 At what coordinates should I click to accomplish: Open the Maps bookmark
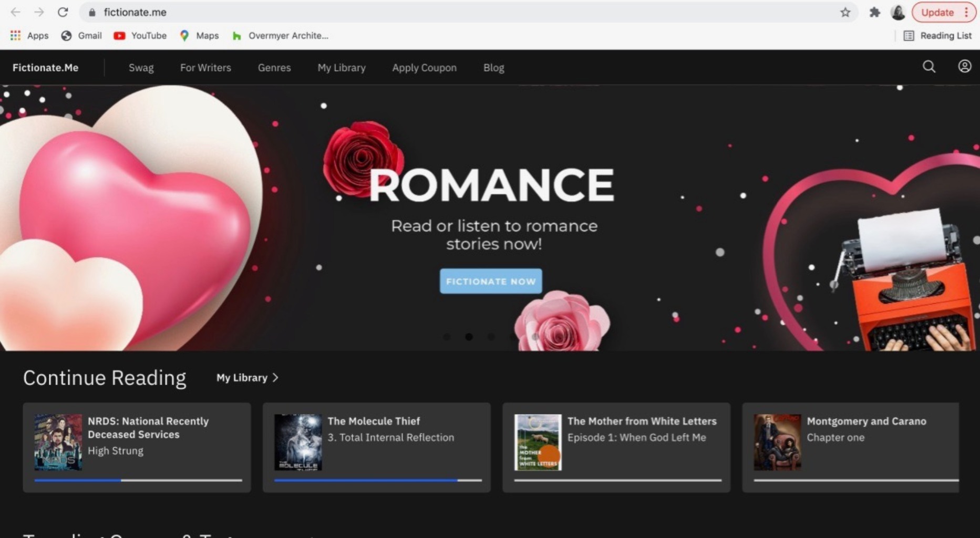tap(199, 35)
